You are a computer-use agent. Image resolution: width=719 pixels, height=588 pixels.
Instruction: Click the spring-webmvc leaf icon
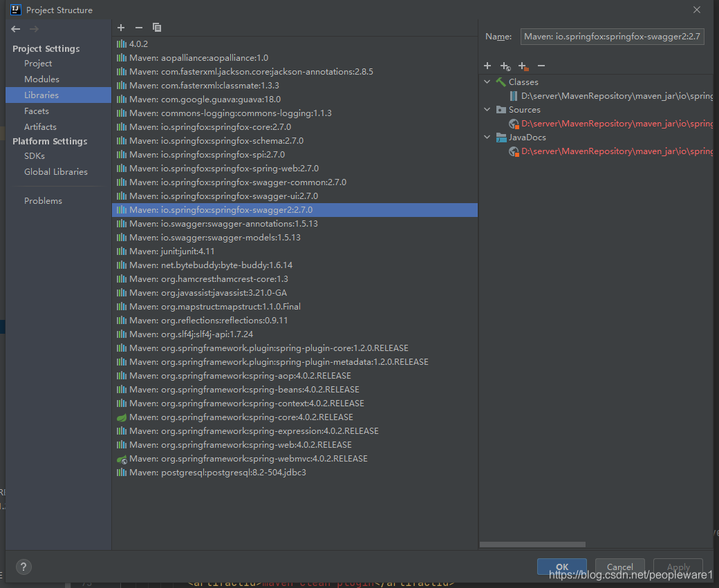coord(122,459)
